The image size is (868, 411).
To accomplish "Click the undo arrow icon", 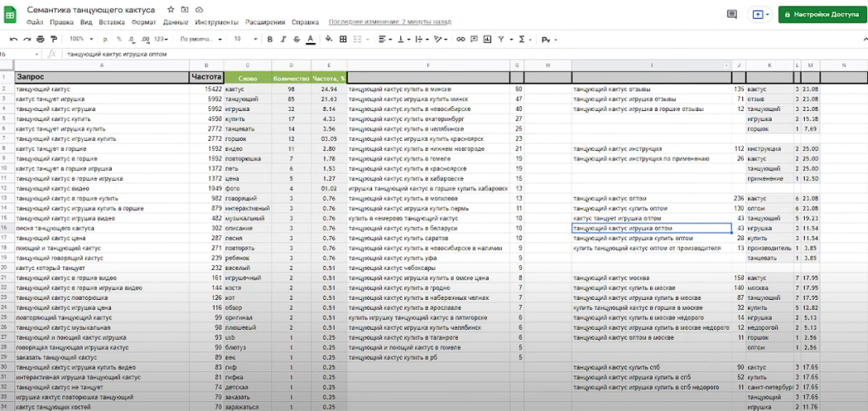I will [14, 40].
